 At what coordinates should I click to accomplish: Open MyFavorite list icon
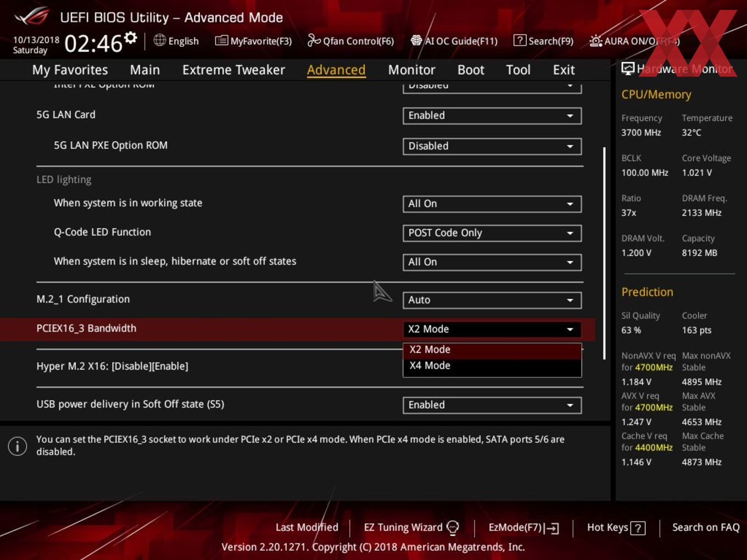pyautogui.click(x=221, y=41)
